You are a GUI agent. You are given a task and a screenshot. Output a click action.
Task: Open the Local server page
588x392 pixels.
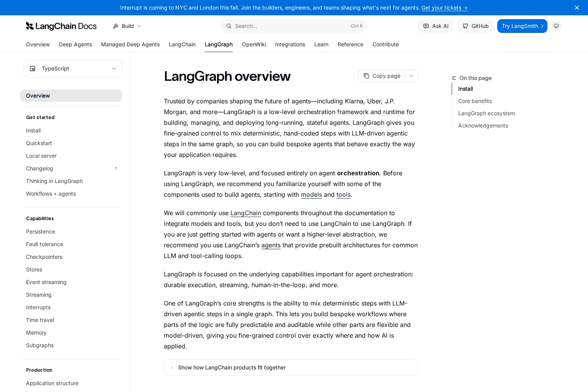pos(41,156)
